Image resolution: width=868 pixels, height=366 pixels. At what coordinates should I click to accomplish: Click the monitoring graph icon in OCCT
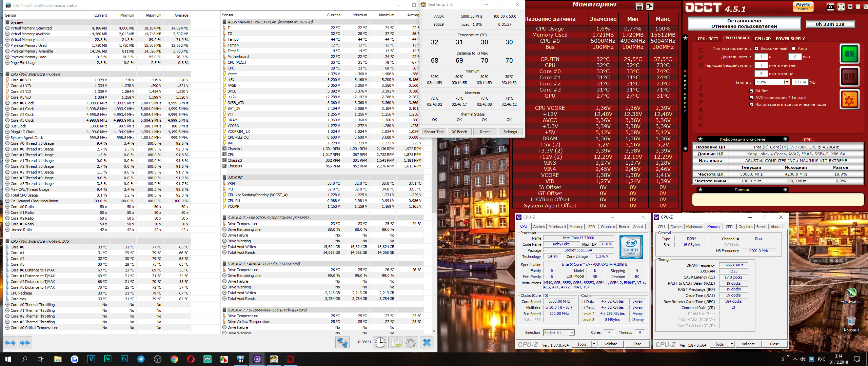click(639, 6)
